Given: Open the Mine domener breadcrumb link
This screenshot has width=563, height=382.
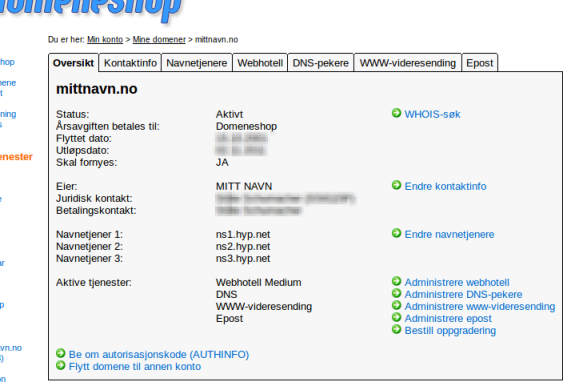Looking at the screenshot, I should coord(159,39).
